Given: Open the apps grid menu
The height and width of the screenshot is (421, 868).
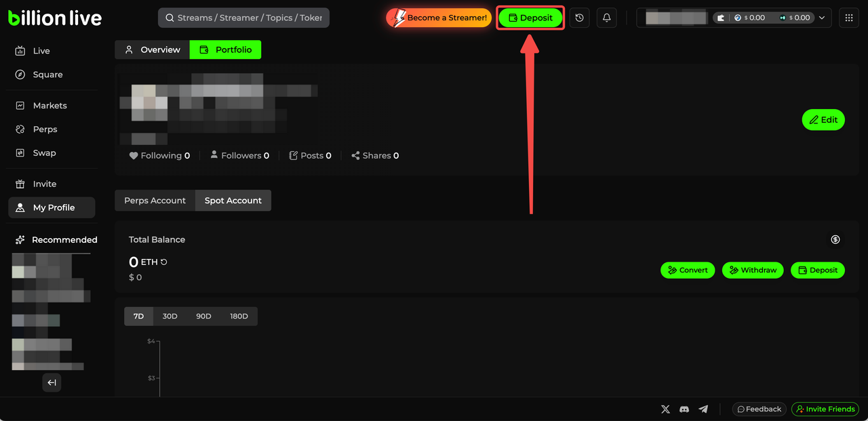Looking at the screenshot, I should click(x=849, y=18).
